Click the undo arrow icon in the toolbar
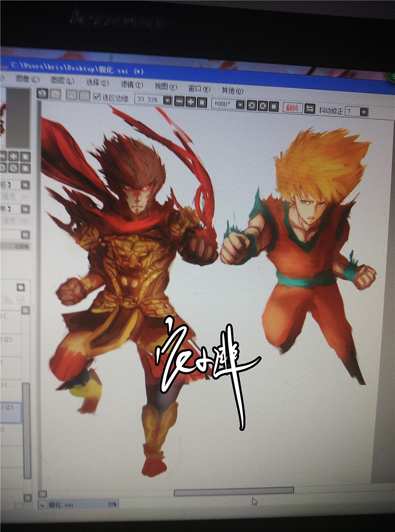Screen dimensions: 395x532 click(x=42, y=94)
